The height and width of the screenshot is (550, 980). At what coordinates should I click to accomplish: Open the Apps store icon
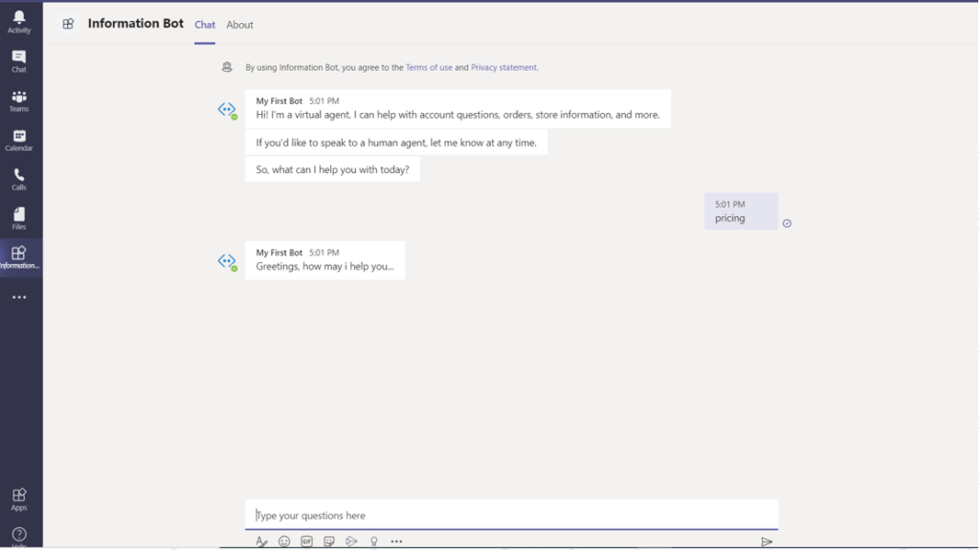coord(19,498)
